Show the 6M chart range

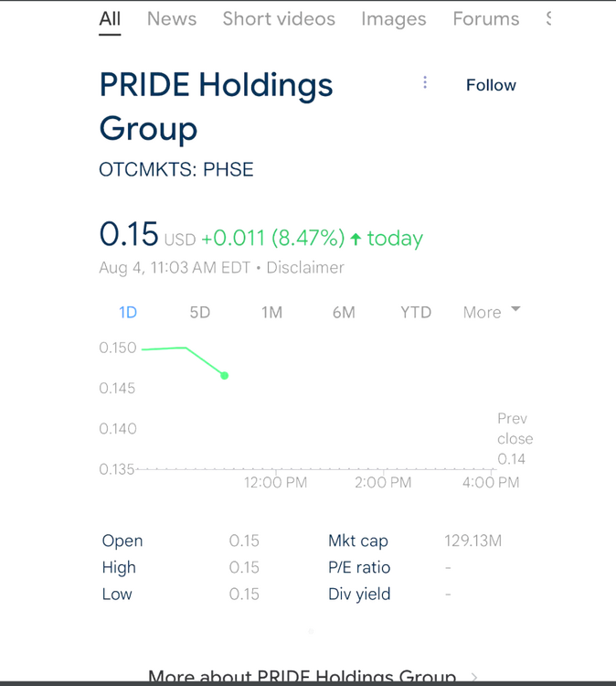(x=344, y=312)
